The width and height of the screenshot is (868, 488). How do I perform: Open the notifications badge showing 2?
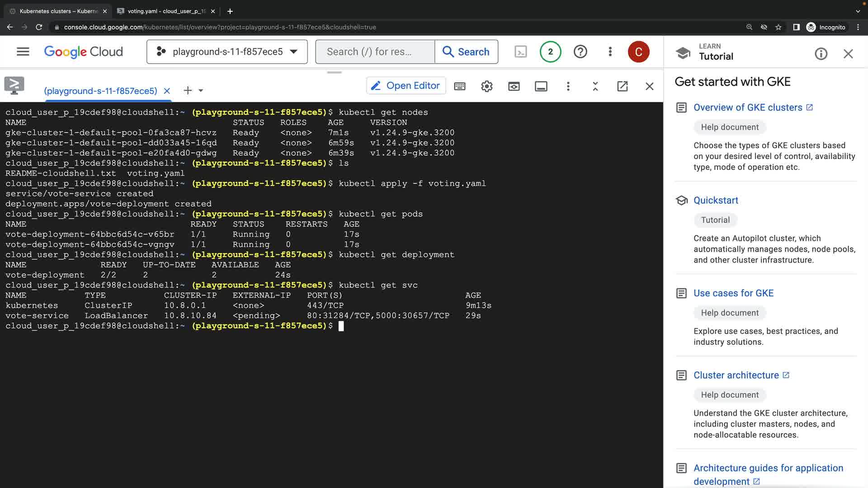coord(550,52)
